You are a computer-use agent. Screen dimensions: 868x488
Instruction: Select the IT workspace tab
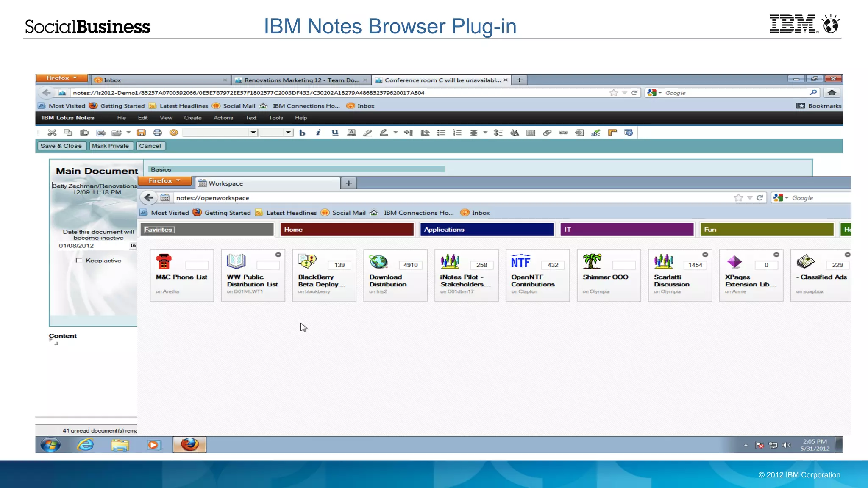(x=626, y=230)
